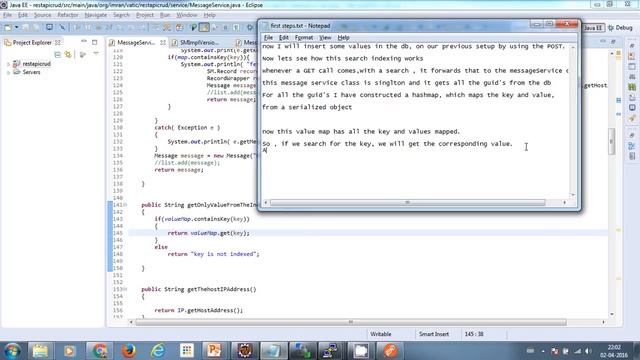Collapse the getThehostIPAddress method fold marker

coord(125,289)
